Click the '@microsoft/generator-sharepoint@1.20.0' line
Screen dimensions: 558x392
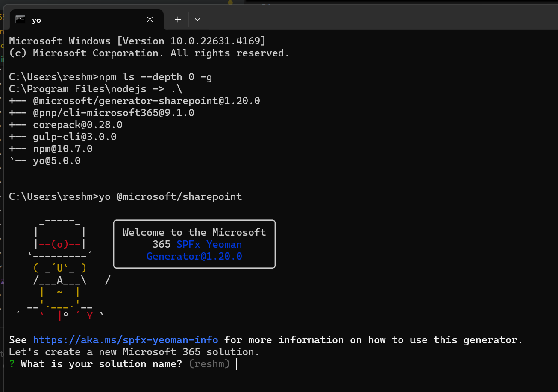click(x=135, y=101)
